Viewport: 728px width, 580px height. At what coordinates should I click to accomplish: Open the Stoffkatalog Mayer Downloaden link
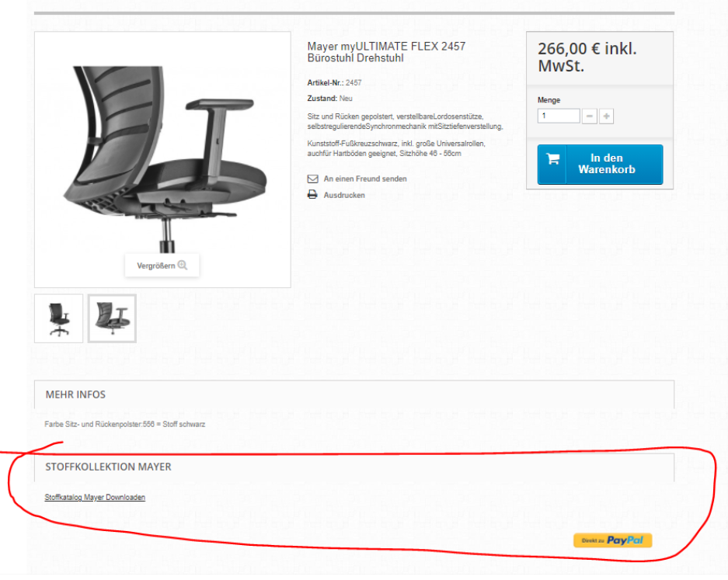[95, 498]
